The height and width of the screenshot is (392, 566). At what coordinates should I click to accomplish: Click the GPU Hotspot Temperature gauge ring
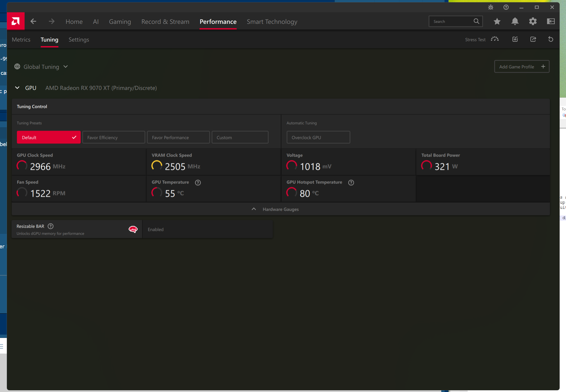[x=292, y=193]
